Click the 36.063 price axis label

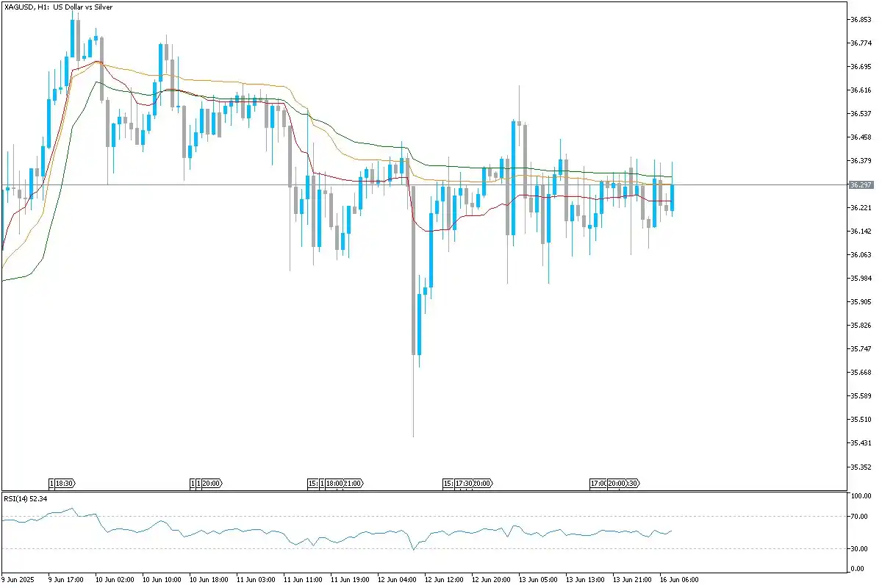coord(860,255)
